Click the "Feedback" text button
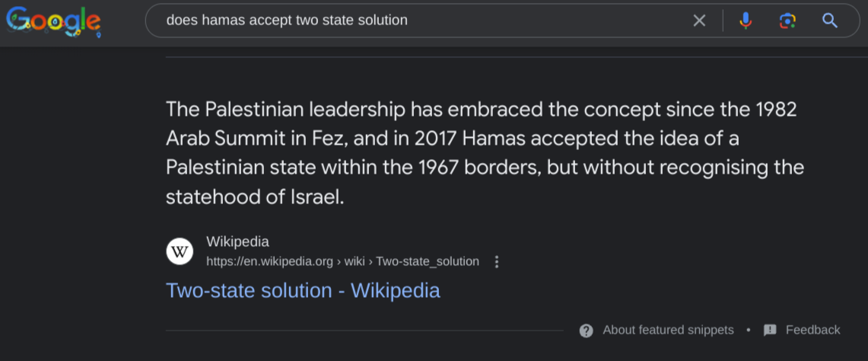Image resolution: width=868 pixels, height=361 pixels. (812, 331)
